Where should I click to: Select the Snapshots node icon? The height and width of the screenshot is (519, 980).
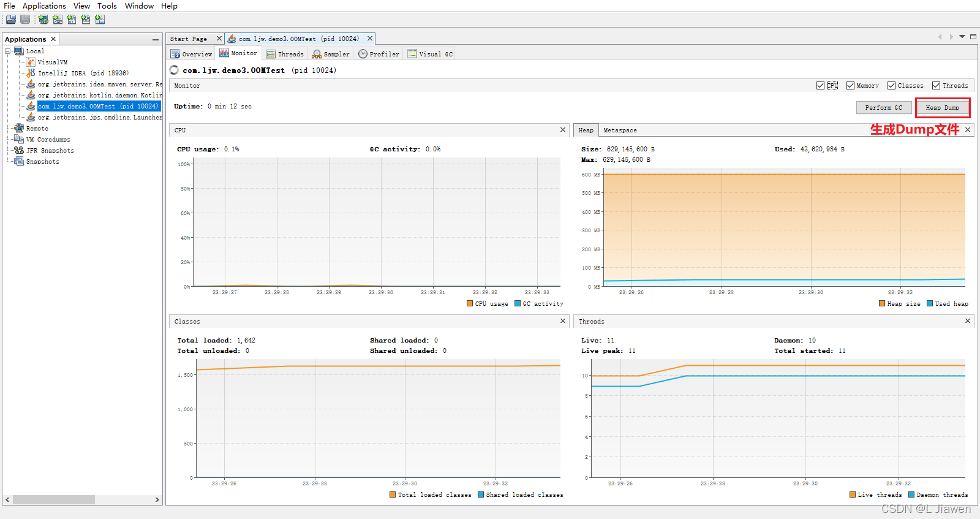pos(19,161)
